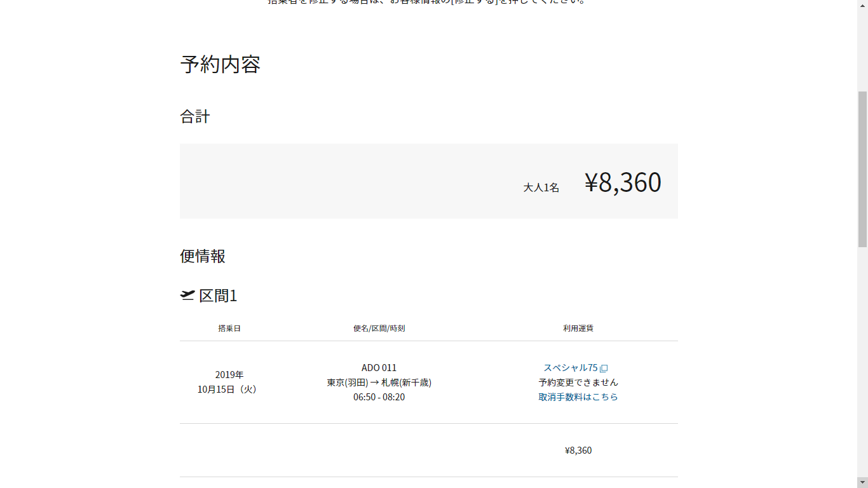Viewport: 868px width, 488px height.
Task: Click the 便名/区間/時刻 column header
Action: click(379, 329)
